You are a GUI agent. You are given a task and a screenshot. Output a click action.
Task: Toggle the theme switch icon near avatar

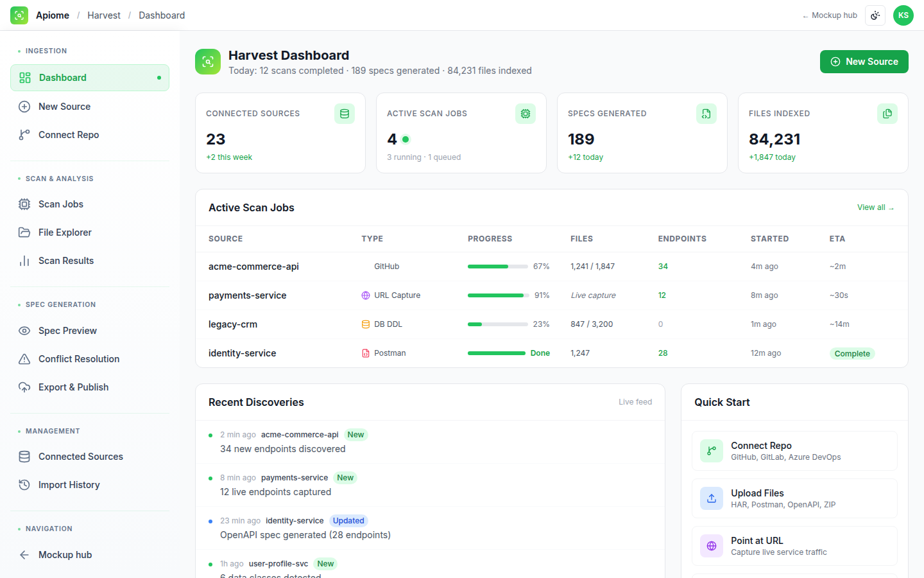pyautogui.click(x=875, y=15)
